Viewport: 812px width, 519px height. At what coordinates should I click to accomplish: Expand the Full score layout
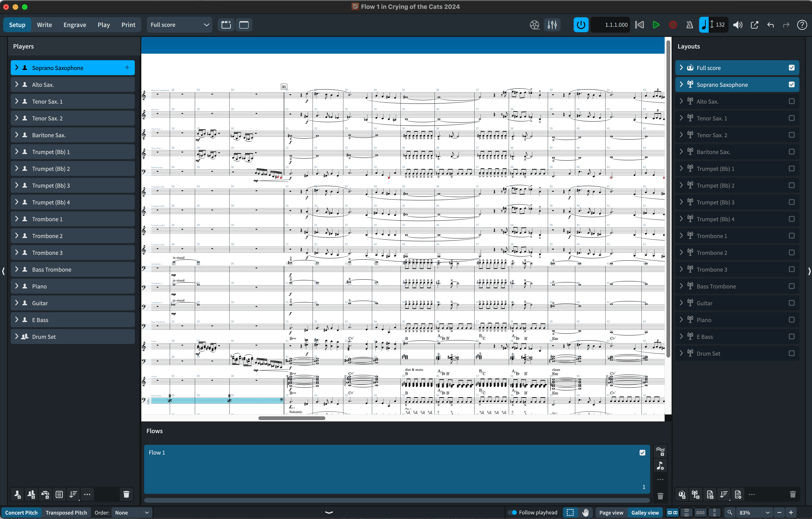pyautogui.click(x=681, y=68)
